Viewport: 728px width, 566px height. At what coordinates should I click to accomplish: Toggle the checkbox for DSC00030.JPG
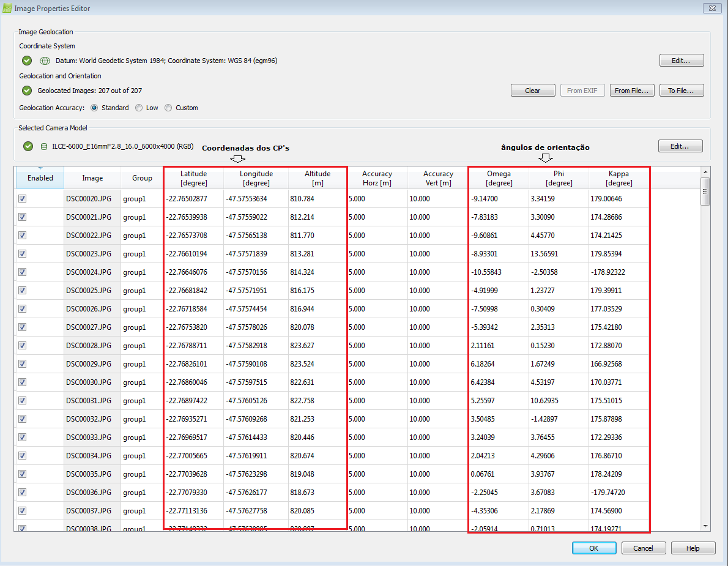click(x=22, y=382)
